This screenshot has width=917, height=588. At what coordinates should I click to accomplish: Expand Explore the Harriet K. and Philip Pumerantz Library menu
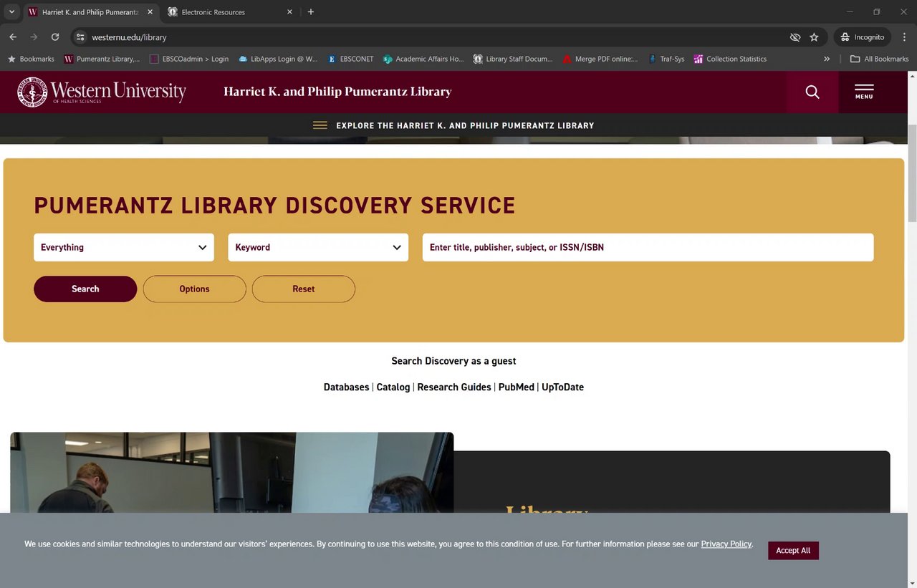(454, 125)
